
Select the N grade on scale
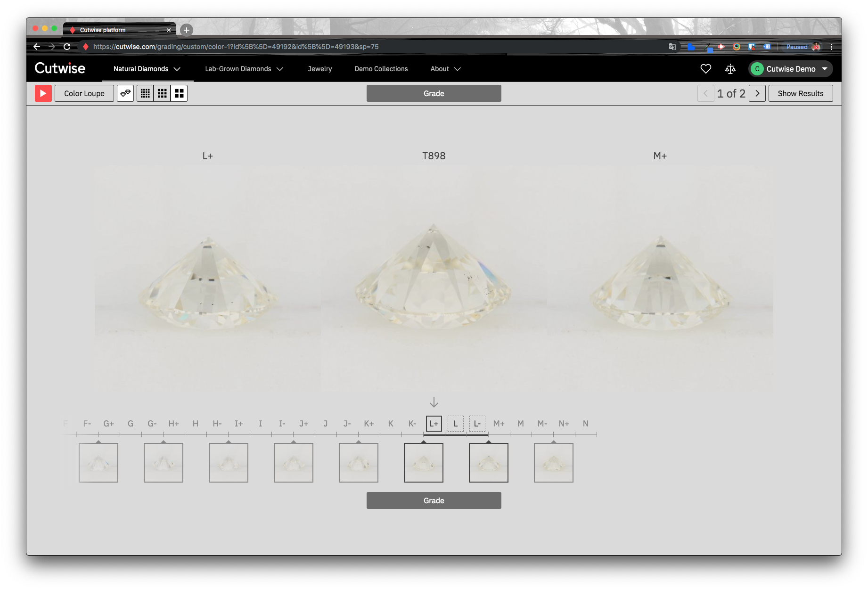pyautogui.click(x=585, y=424)
